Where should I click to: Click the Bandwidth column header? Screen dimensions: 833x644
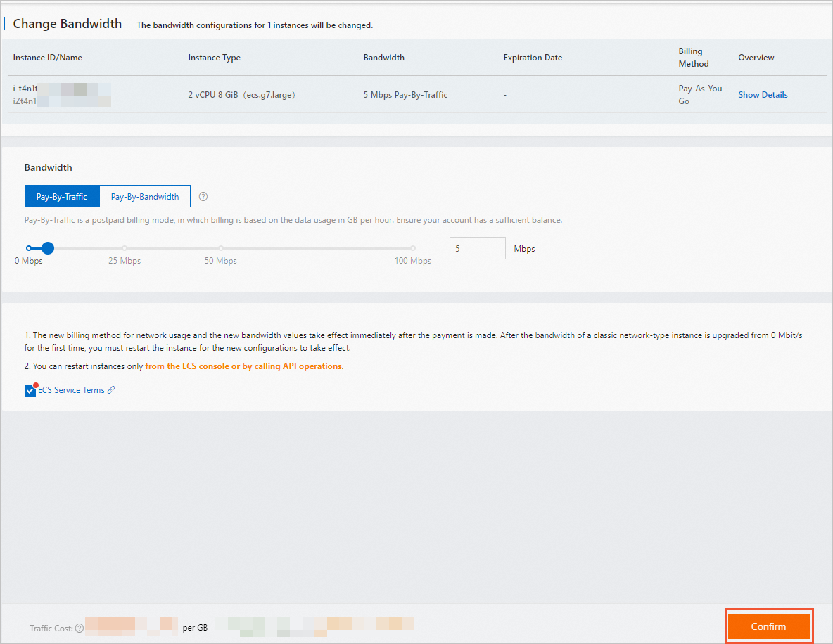pos(383,58)
